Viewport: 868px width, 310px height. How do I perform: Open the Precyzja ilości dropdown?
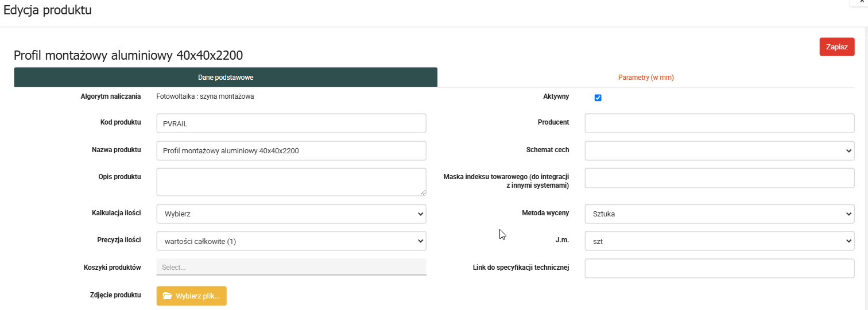[291, 241]
